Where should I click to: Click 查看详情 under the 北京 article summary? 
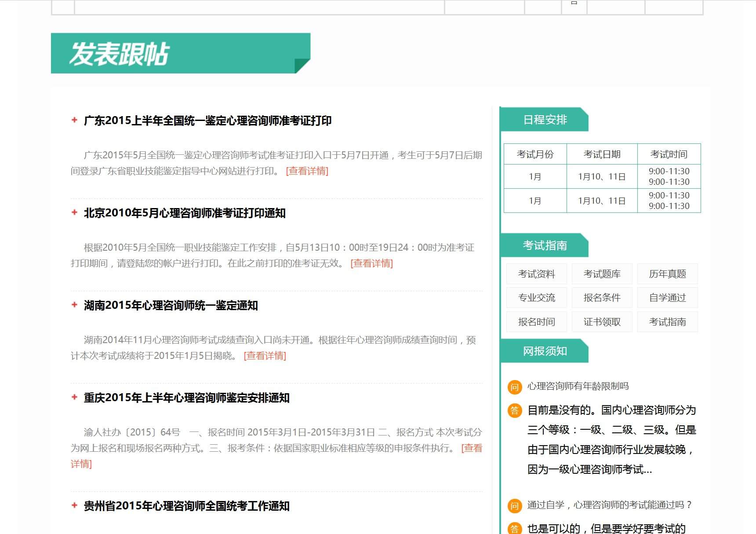click(372, 263)
